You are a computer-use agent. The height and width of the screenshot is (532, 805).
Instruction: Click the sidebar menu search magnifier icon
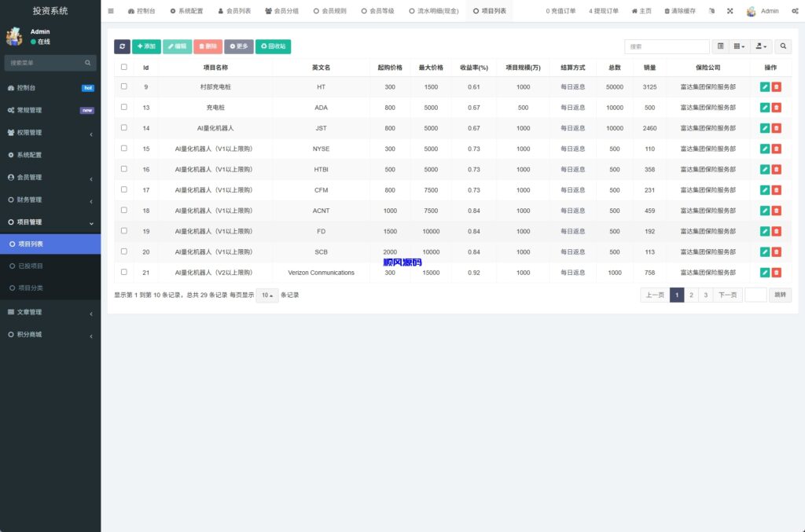88,63
